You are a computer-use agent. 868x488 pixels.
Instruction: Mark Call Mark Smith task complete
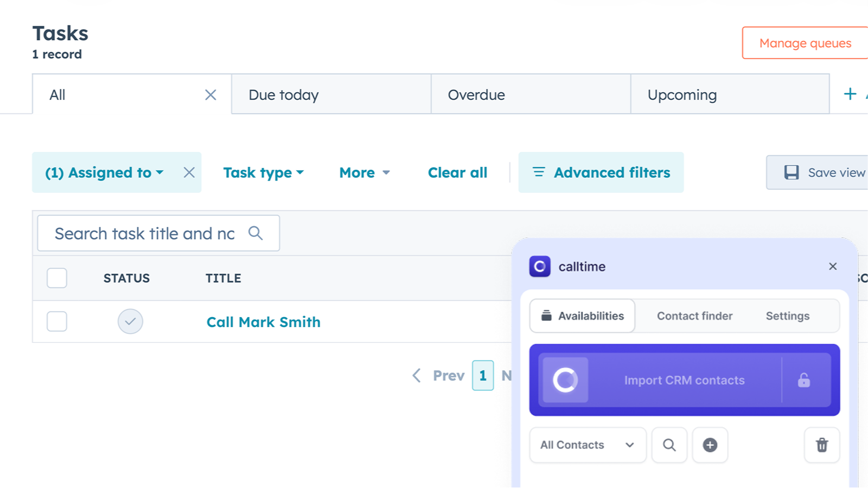pyautogui.click(x=130, y=322)
